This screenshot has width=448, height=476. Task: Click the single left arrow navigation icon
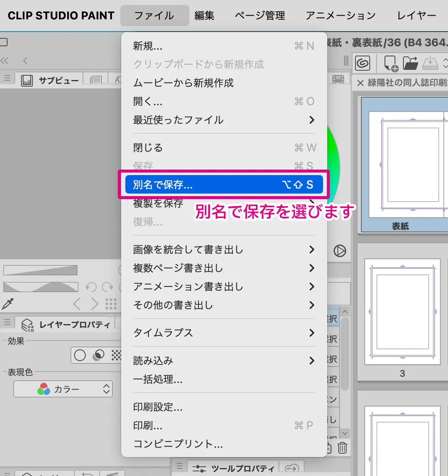(x=25, y=61)
